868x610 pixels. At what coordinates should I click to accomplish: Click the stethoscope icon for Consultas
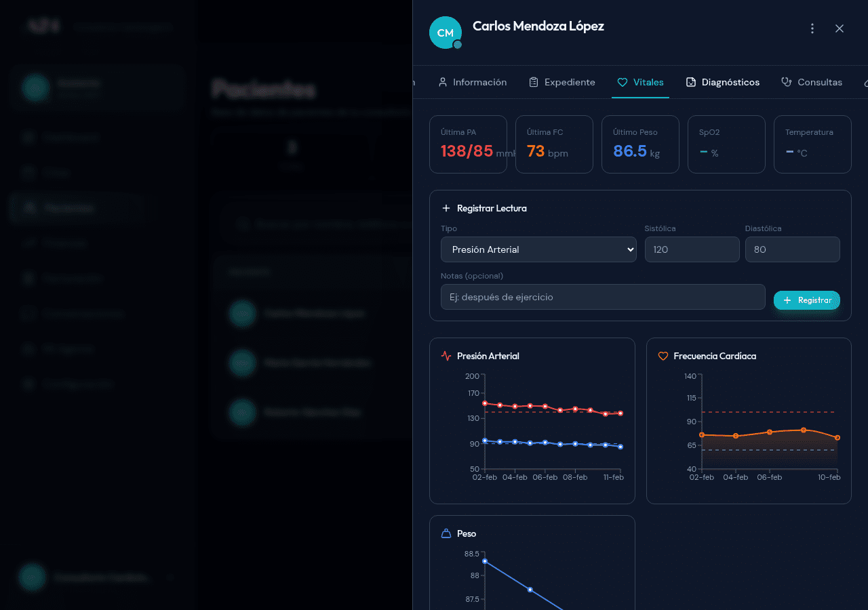click(787, 82)
